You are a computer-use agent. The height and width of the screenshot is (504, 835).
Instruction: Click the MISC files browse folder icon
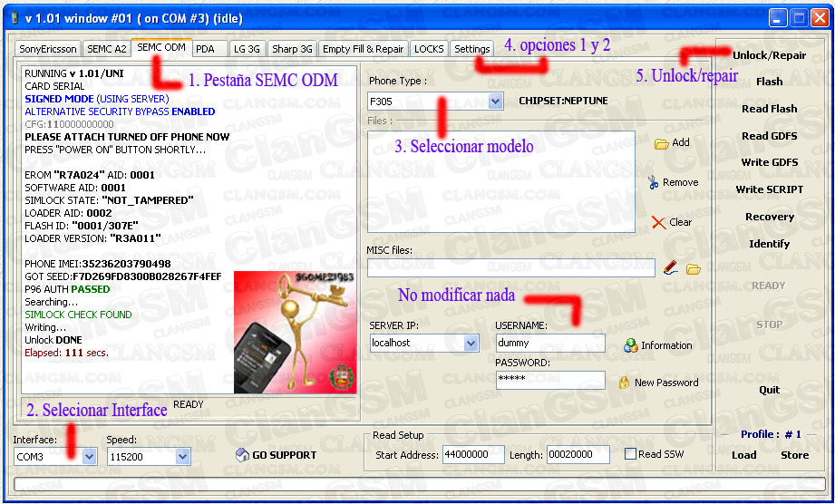point(693,269)
